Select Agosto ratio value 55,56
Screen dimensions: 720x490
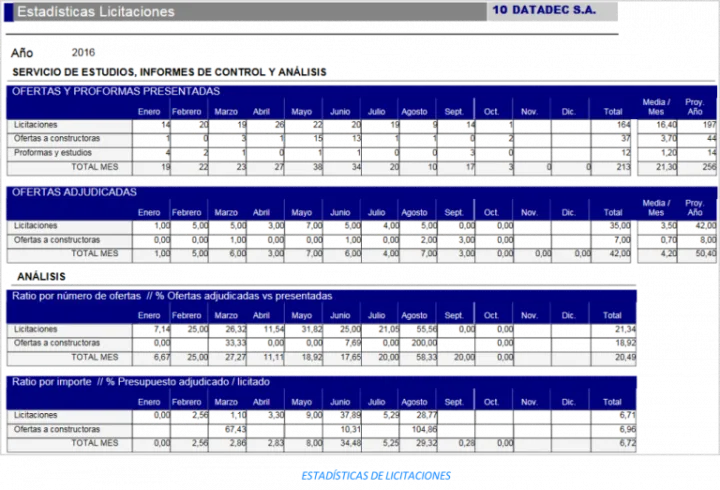click(x=427, y=329)
